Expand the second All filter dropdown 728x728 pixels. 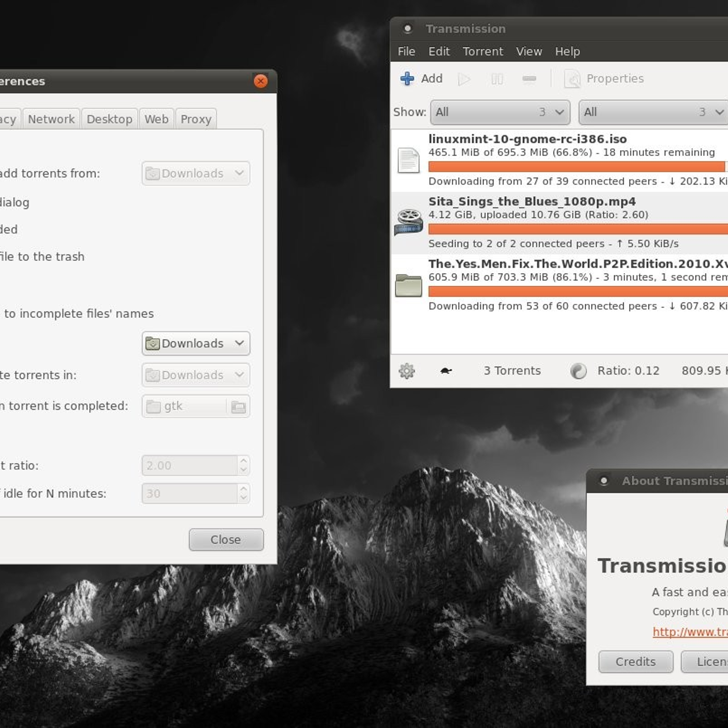[x=653, y=112]
